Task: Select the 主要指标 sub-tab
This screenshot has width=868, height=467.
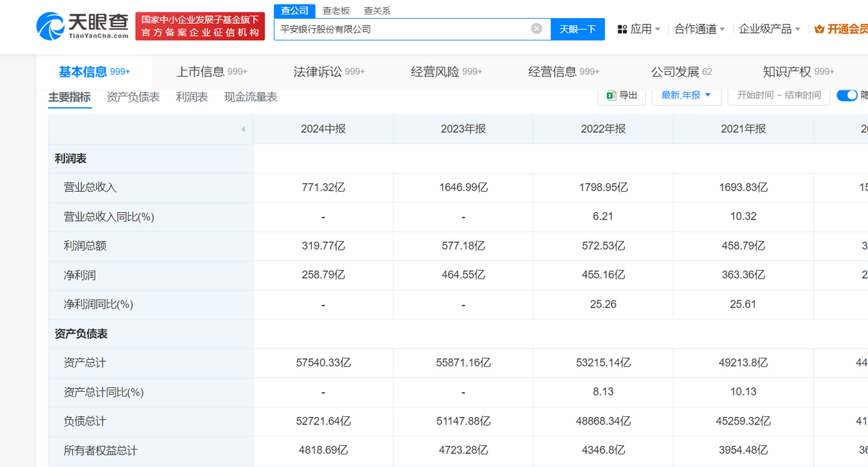Action: pyautogui.click(x=69, y=97)
